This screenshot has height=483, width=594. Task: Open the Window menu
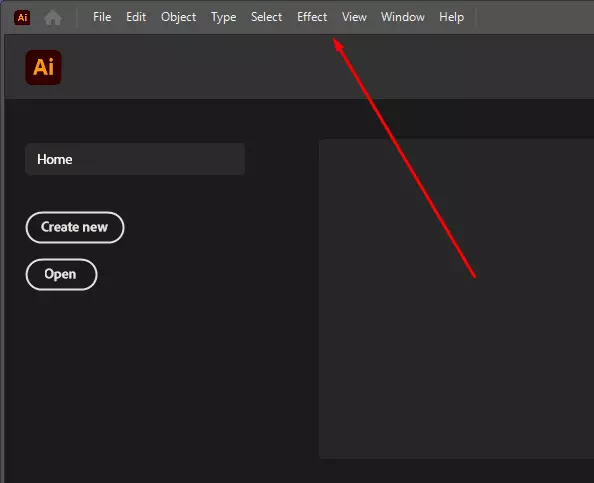point(403,17)
